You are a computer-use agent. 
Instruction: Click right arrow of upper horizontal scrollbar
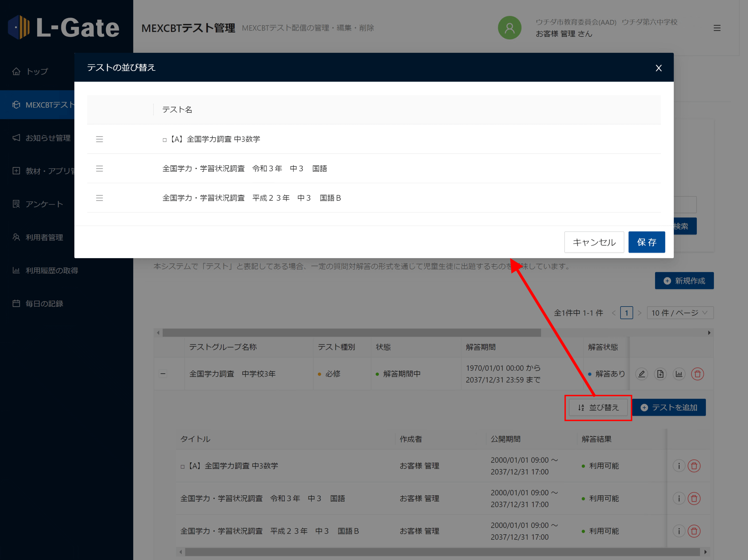(709, 333)
